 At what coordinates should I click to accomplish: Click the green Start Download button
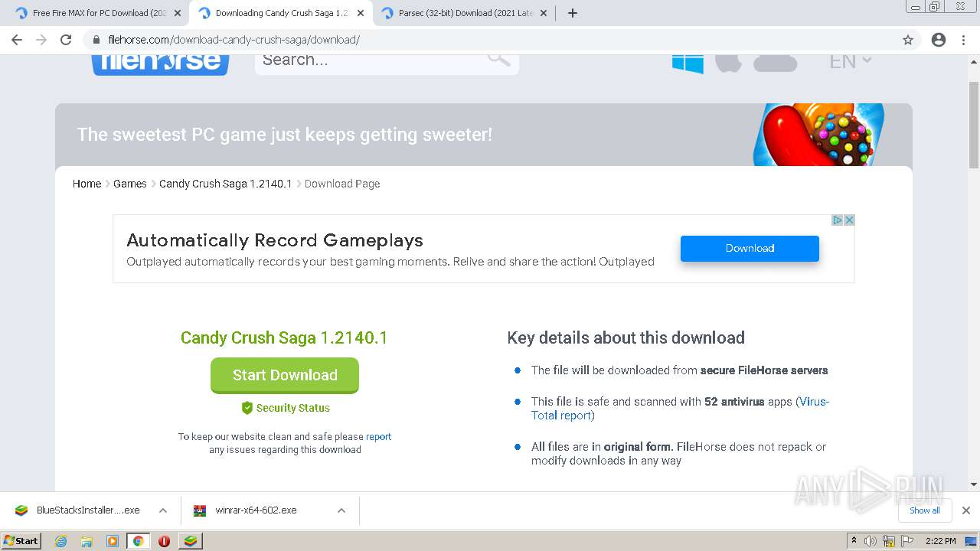(x=285, y=375)
